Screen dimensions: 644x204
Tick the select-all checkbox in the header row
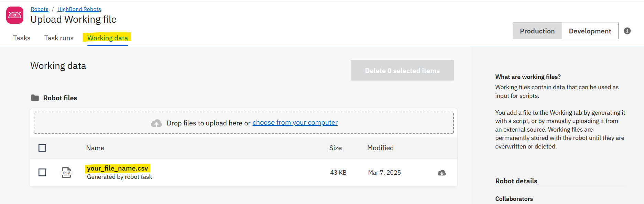tap(42, 148)
